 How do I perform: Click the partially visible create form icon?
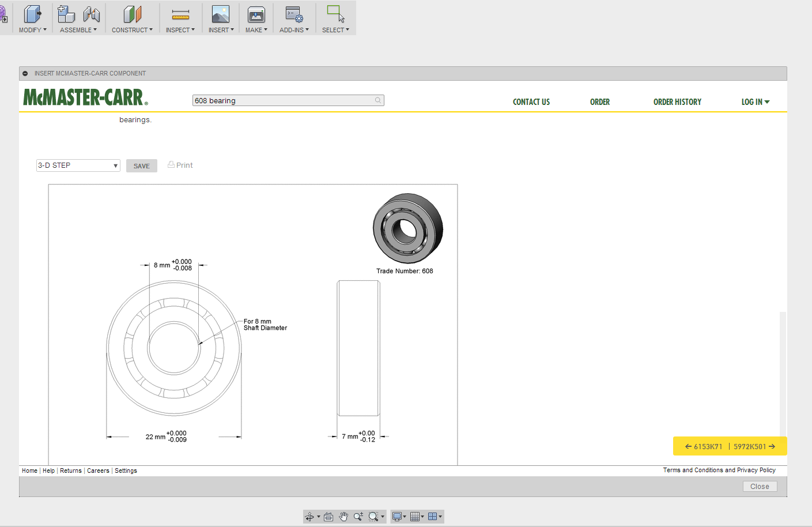(3, 14)
